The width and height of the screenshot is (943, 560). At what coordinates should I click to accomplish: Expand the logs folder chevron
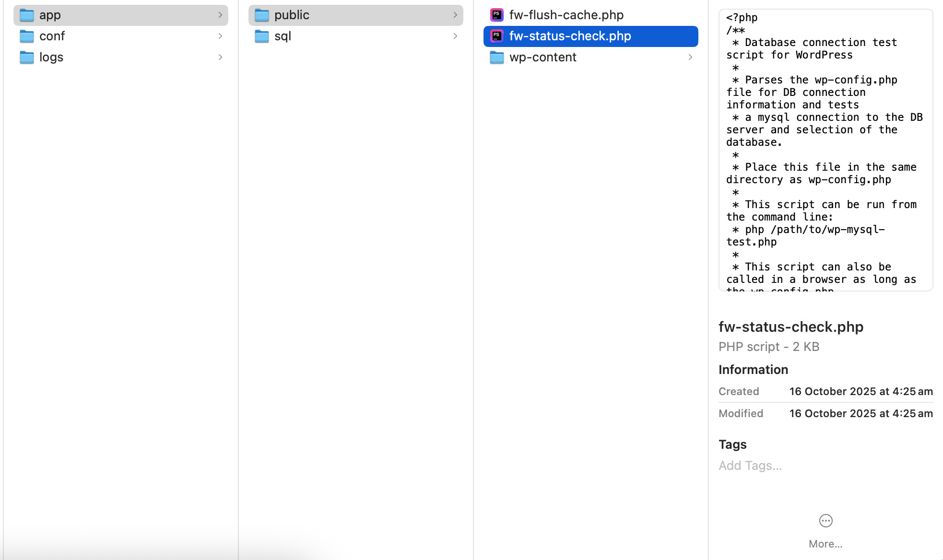(220, 58)
